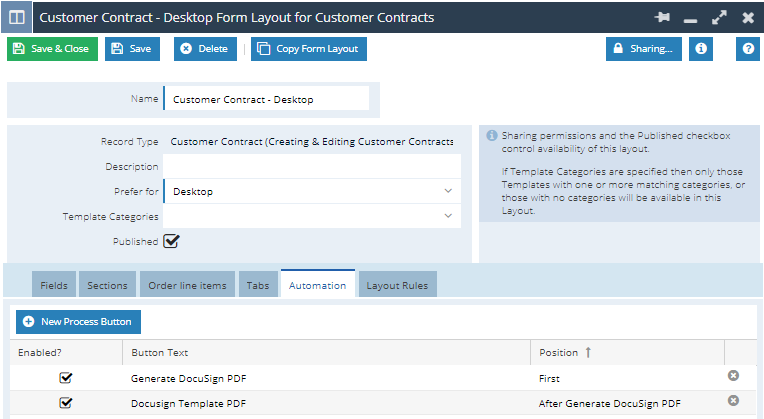Remove the Docusign Template PDF row
Screen dimensions: 764x419
tap(733, 401)
